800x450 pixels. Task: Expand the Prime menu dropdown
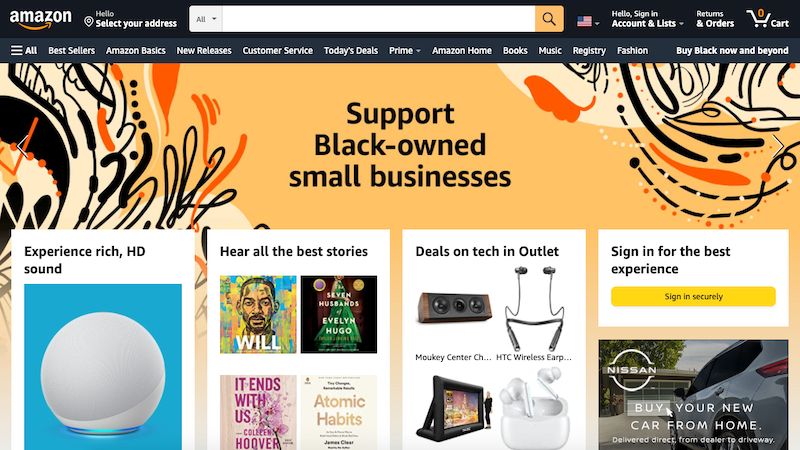click(405, 51)
